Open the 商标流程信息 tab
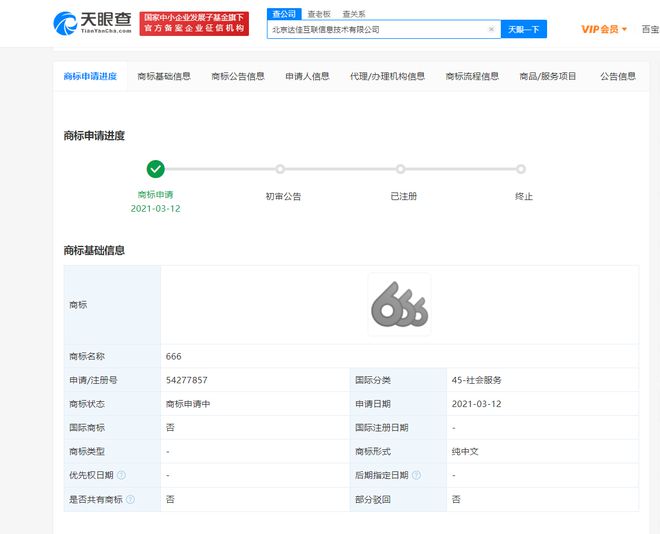Viewport: 660px width, 534px height. 472,76
